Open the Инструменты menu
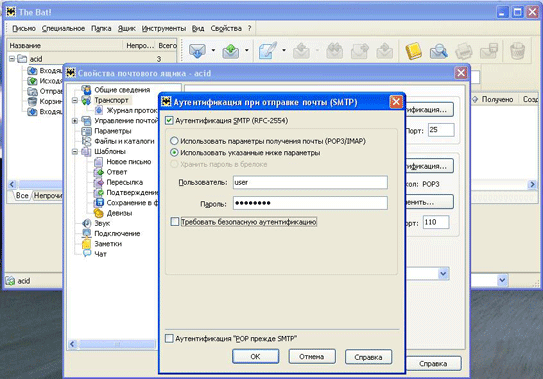Screen dimensions: 543x379 (x=164, y=28)
